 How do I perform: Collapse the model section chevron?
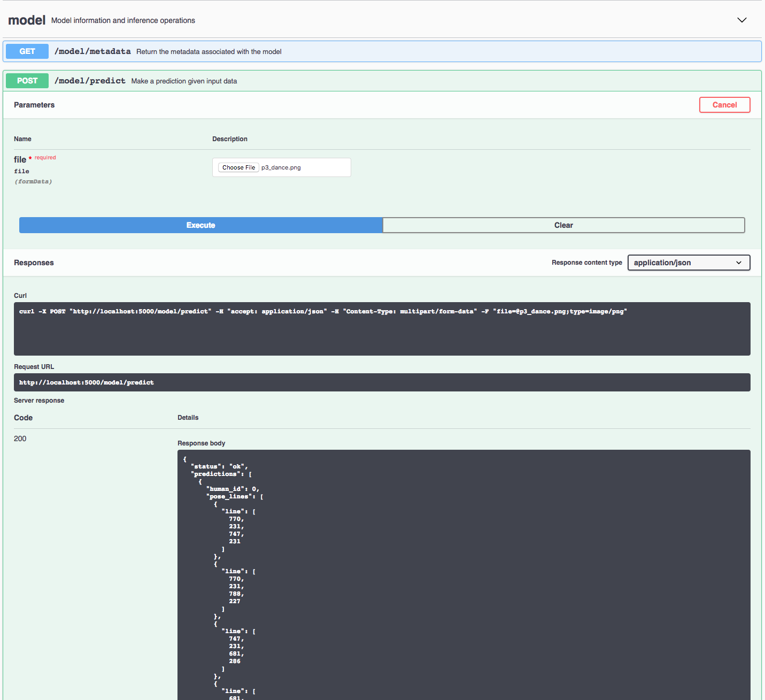pyautogui.click(x=741, y=20)
